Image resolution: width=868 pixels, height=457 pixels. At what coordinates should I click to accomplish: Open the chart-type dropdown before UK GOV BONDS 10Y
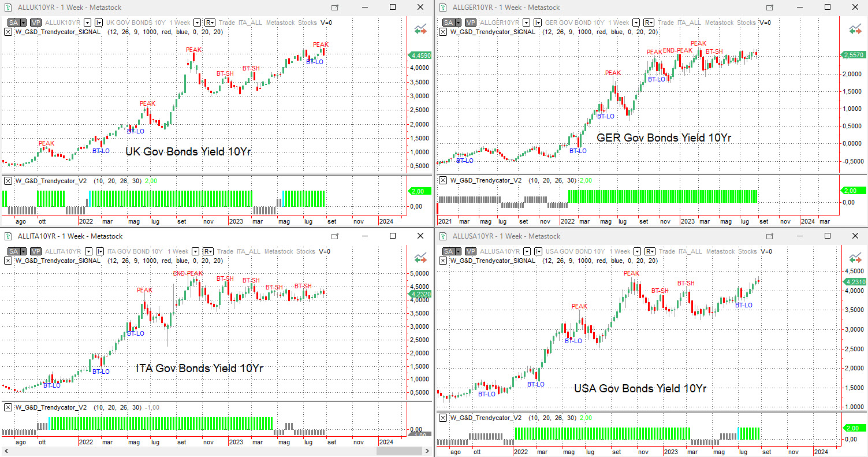point(99,23)
